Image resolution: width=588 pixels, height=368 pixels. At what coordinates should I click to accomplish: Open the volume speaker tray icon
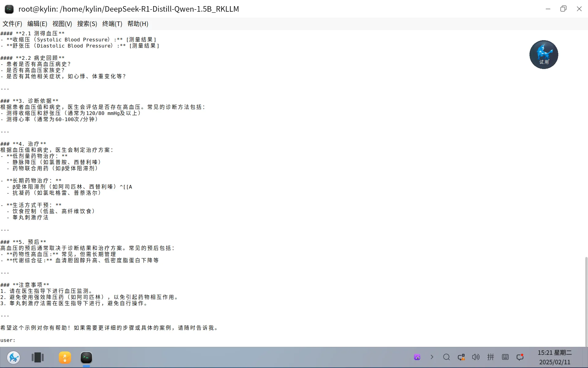click(x=476, y=357)
